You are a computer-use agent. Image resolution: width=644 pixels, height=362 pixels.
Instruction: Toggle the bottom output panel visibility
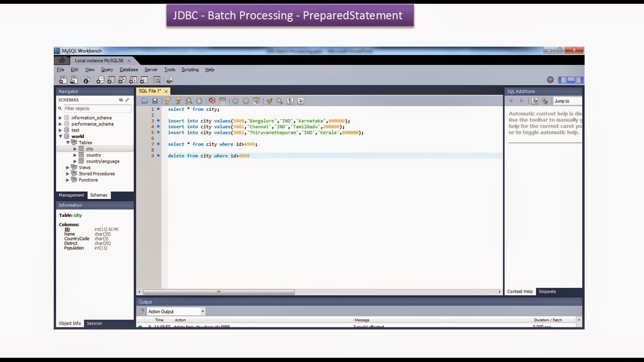pos(571,80)
